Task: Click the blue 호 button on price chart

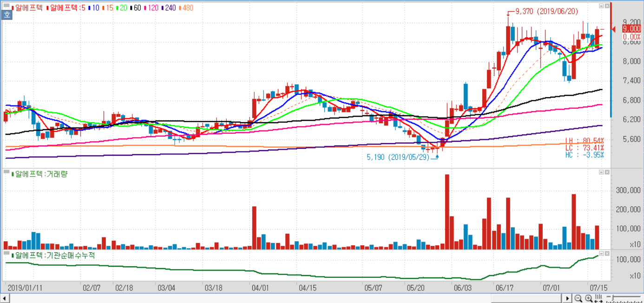Action: pos(7,15)
